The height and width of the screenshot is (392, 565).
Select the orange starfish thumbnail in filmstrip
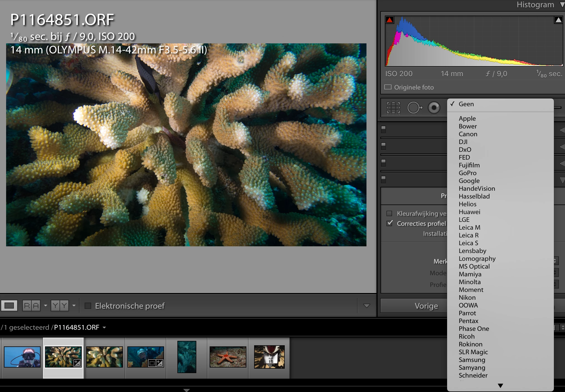(228, 357)
